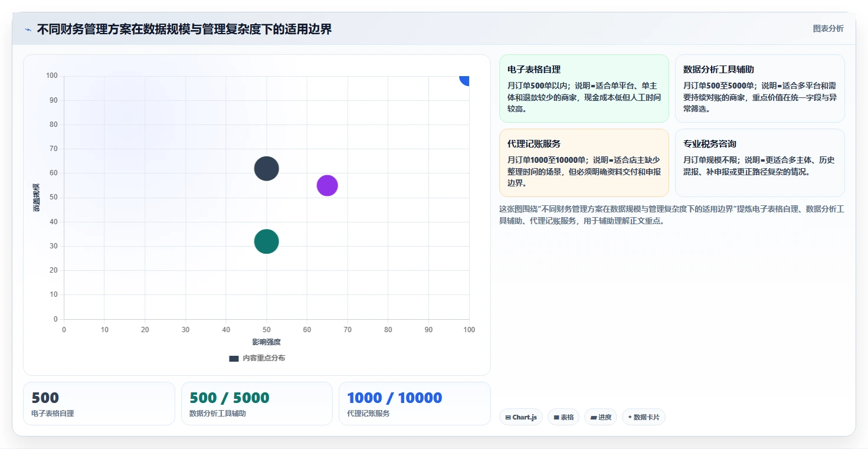The image size is (868, 449).
Task: Click the lightning icon beside the page title
Action: coord(28,30)
